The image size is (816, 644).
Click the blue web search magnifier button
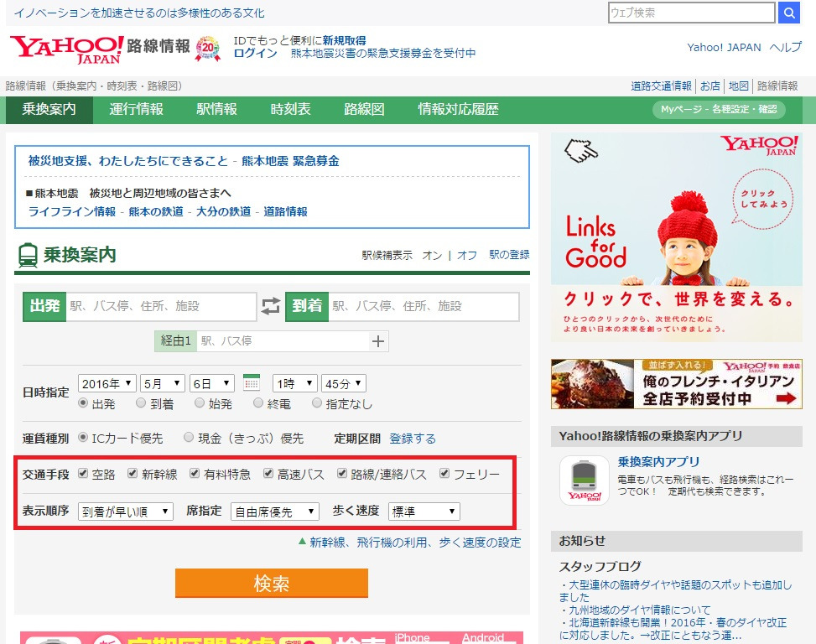tap(789, 13)
